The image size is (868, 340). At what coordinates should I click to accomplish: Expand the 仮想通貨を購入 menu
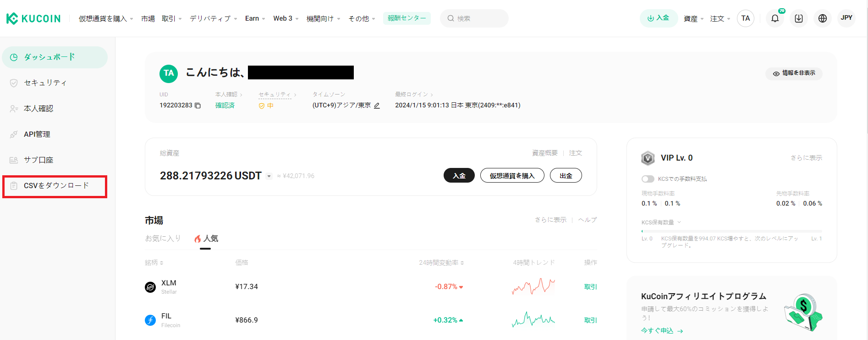click(x=106, y=19)
